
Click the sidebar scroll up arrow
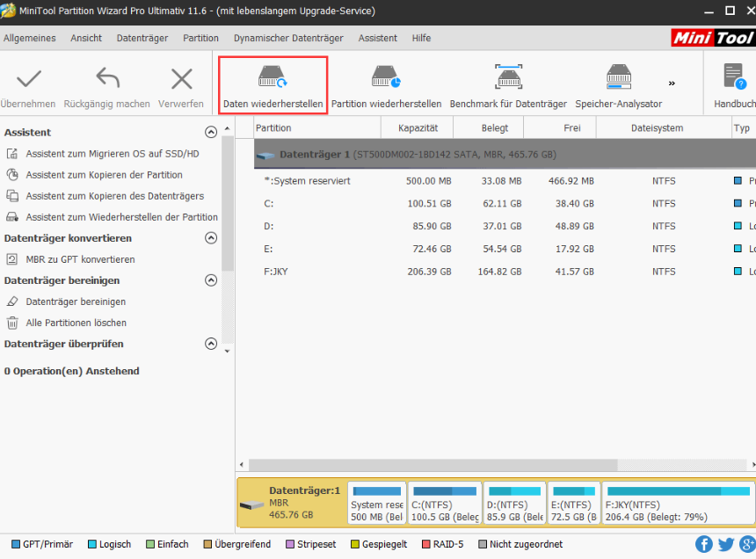pos(227,129)
